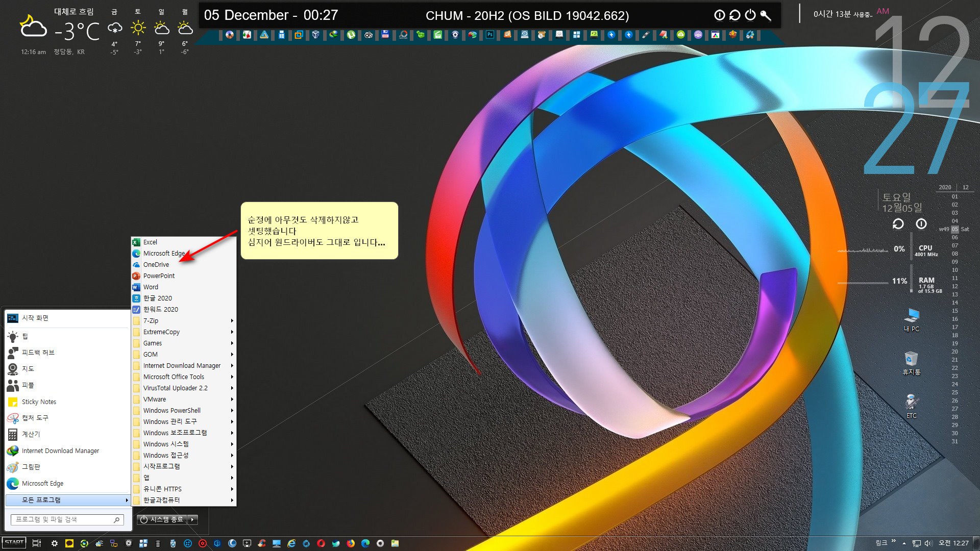Open Word from the programs list
This screenshot has height=551, width=980.
184,287
